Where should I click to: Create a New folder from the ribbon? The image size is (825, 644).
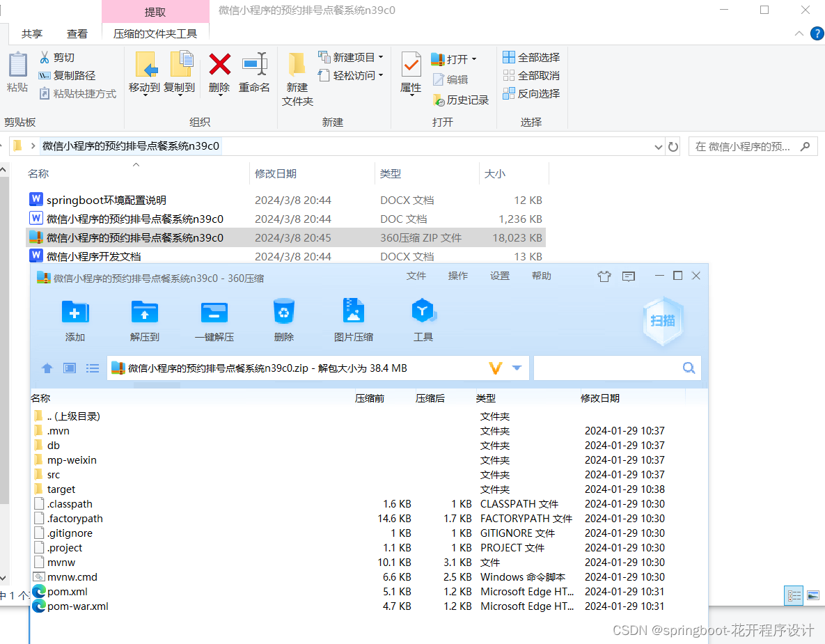297,79
